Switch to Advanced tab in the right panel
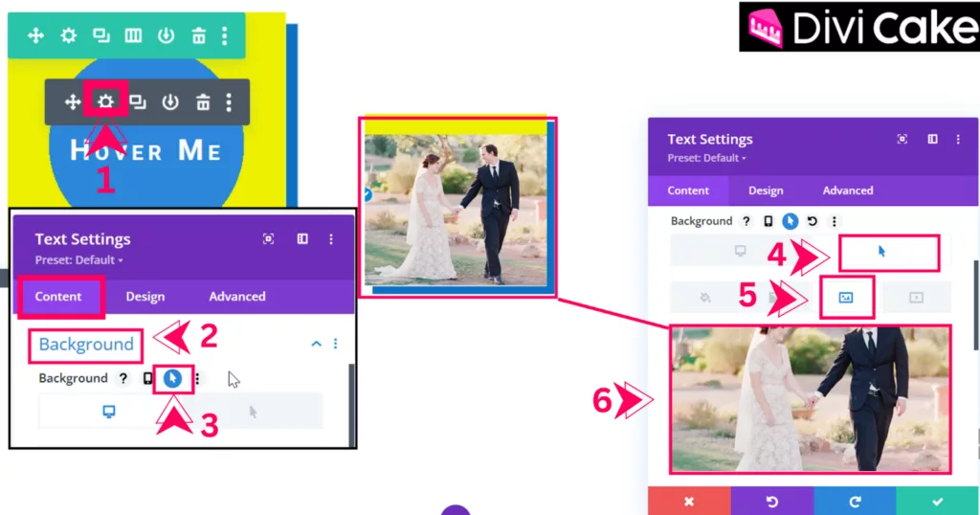This screenshot has width=980, height=515. coord(848,190)
